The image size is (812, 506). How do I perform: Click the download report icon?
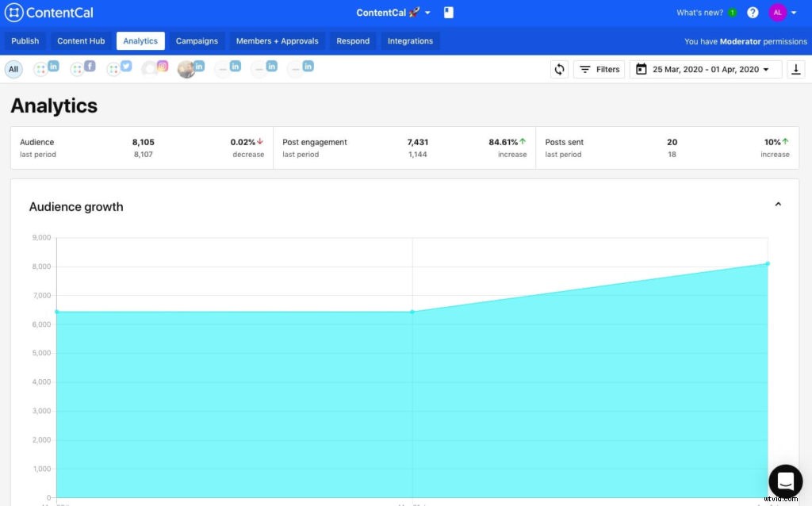(796, 69)
